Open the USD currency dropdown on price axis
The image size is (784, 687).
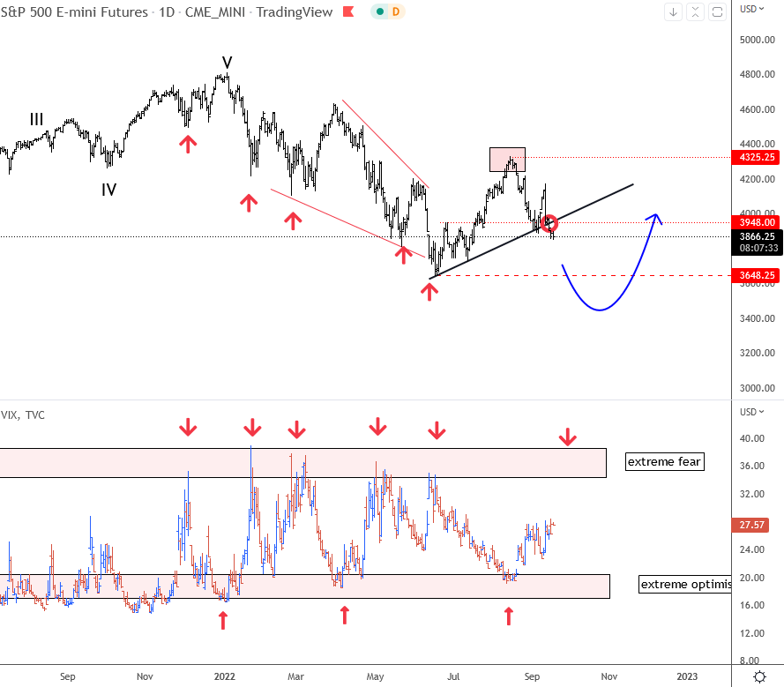[x=752, y=9]
